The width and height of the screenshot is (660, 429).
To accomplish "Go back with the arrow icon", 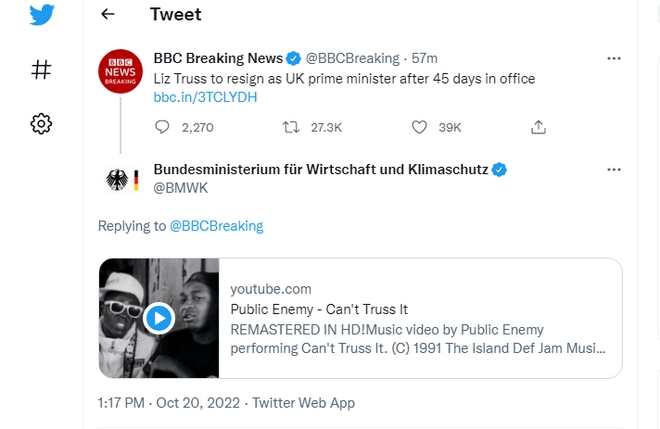I will tap(108, 14).
